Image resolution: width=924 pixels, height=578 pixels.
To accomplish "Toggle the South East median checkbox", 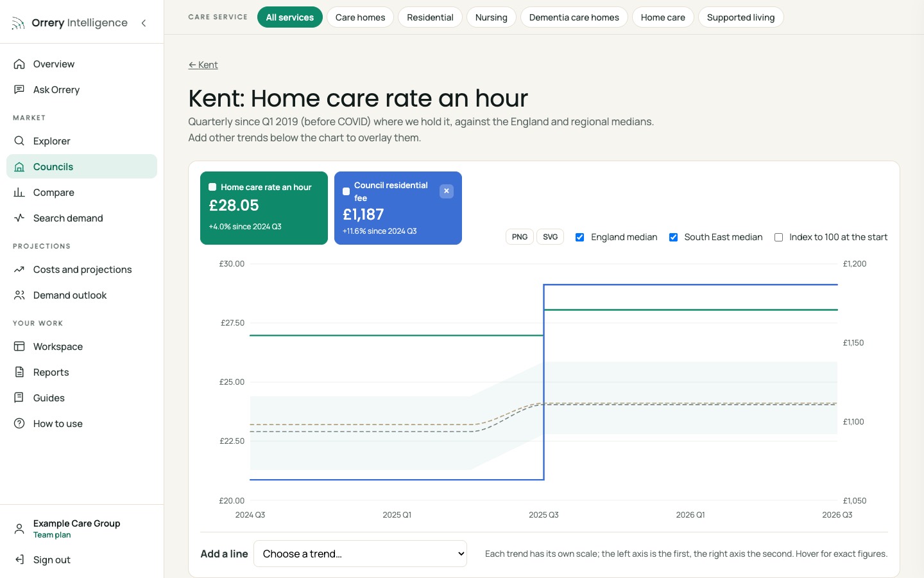I will pos(674,238).
